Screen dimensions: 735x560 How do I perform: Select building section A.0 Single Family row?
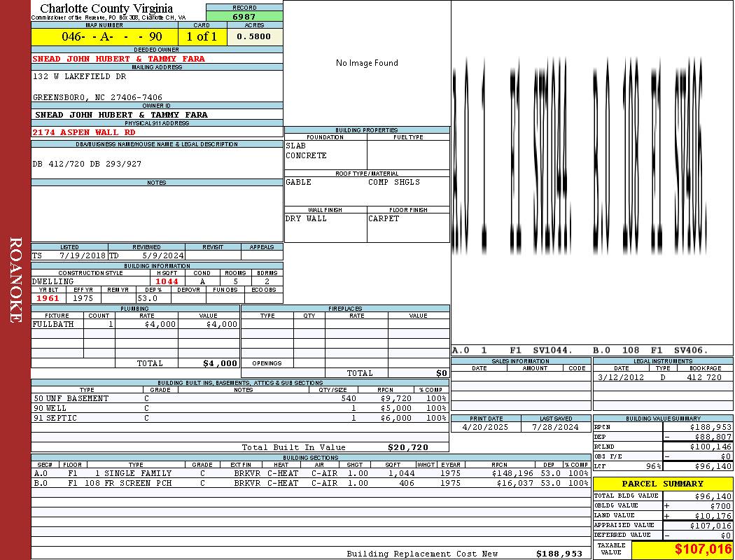[311, 473]
